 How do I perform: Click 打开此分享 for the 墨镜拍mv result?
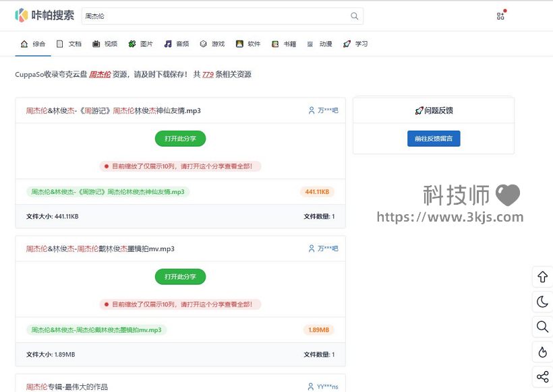tap(180, 276)
